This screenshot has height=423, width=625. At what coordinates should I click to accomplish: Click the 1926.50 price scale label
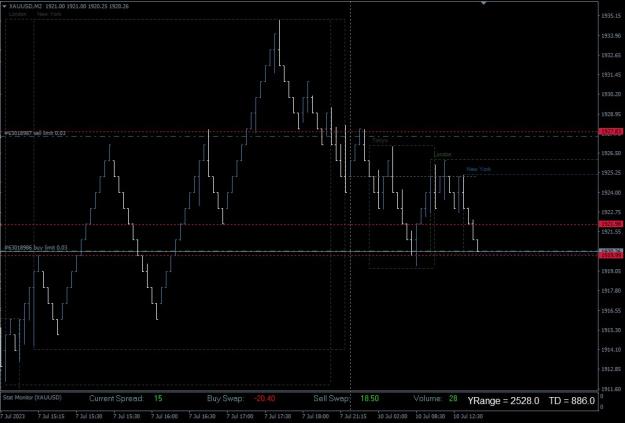point(611,153)
